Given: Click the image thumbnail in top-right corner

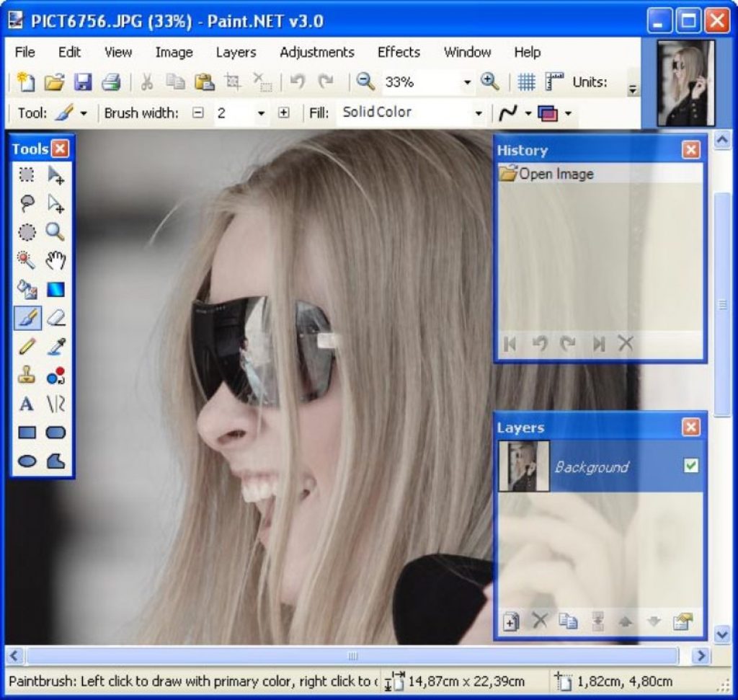Looking at the screenshot, I should 685,83.
